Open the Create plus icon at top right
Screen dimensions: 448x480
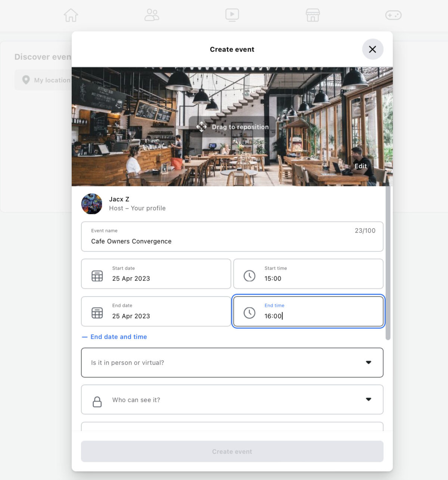point(393,15)
